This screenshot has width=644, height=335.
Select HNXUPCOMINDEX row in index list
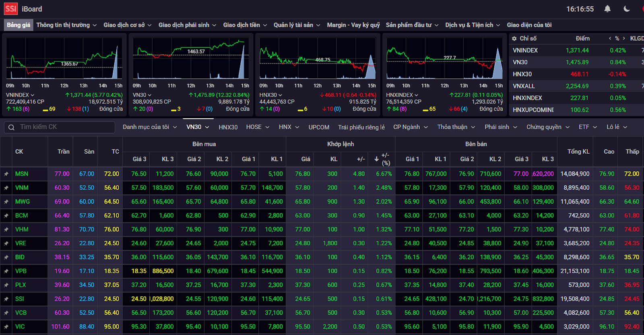[x=576, y=110]
